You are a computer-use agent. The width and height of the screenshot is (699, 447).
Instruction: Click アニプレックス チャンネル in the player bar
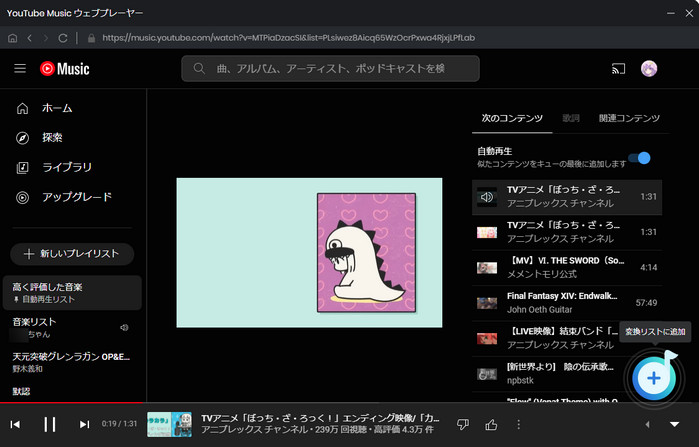pos(254,430)
